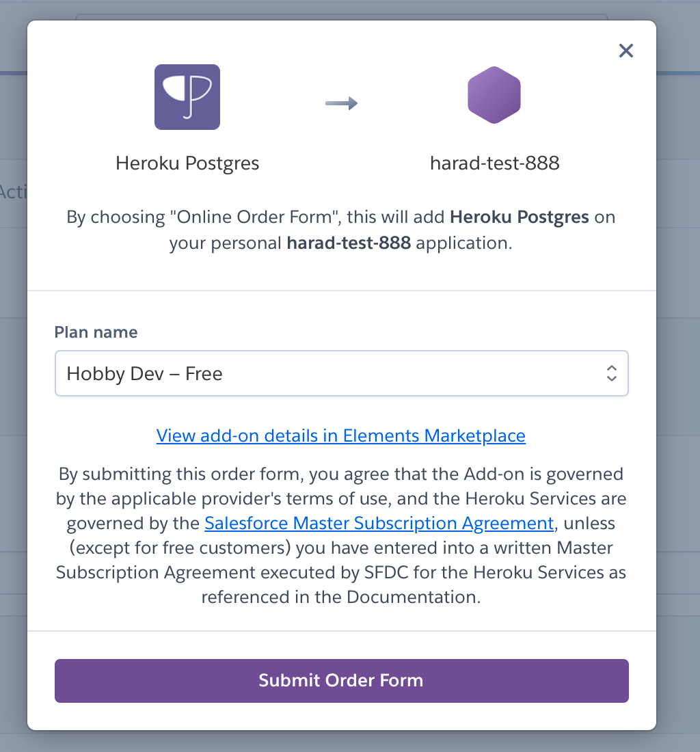Click the arrow icon between the two logos
The width and height of the screenshot is (700, 752).
point(340,103)
